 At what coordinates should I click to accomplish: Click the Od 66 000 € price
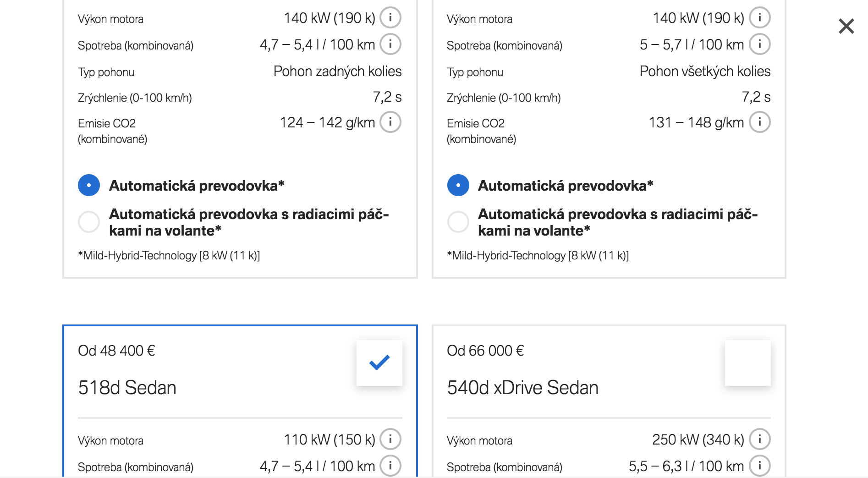pos(485,351)
